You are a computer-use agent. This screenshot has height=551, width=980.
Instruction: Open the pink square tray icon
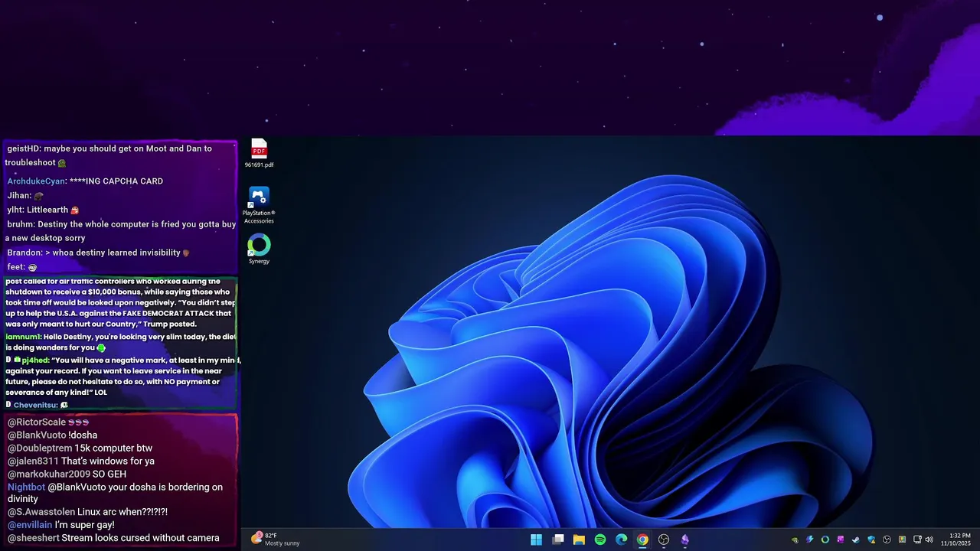pyautogui.click(x=841, y=540)
